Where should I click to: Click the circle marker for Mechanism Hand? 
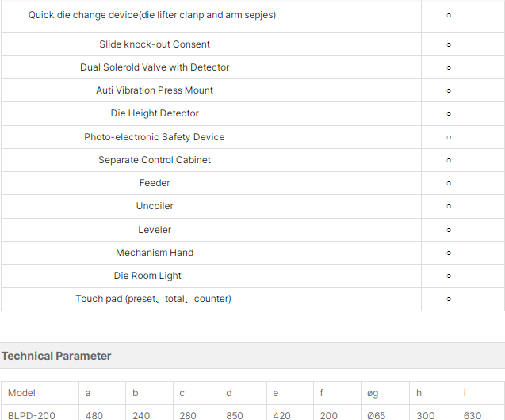coord(449,254)
